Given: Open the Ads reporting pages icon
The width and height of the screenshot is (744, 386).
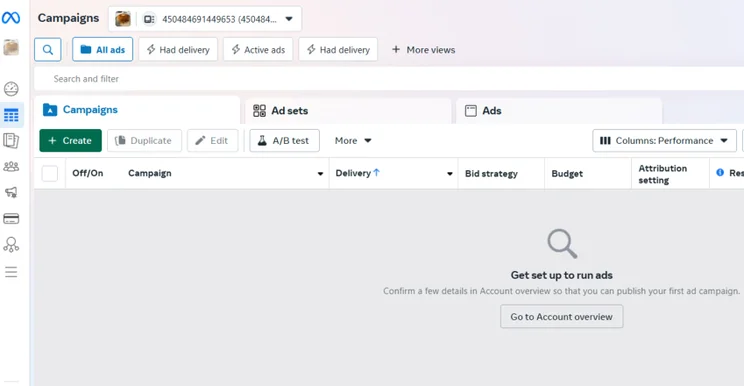Looking at the screenshot, I should coord(11,141).
